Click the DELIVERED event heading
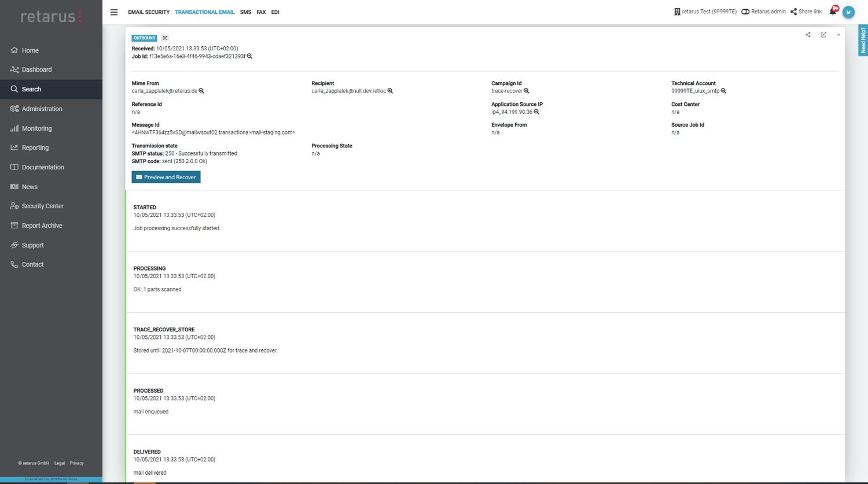Screen dimensions: 868x484 147,452
